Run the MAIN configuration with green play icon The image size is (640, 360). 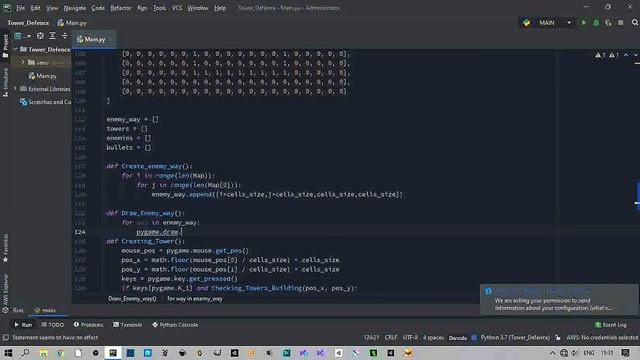[x=584, y=23]
